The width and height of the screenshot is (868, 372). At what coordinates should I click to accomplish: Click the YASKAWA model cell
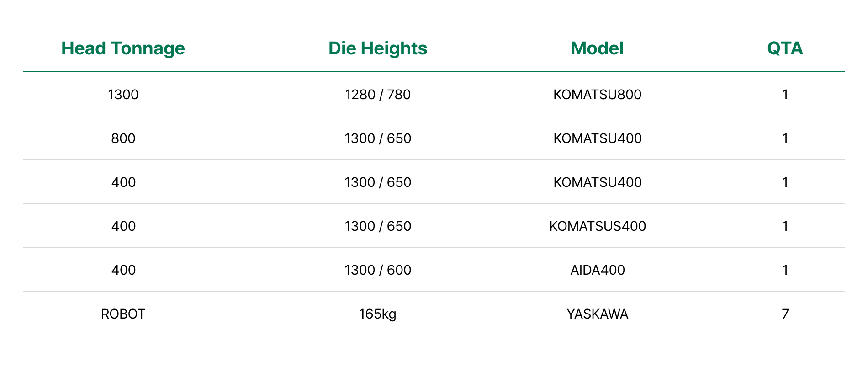[x=597, y=314]
